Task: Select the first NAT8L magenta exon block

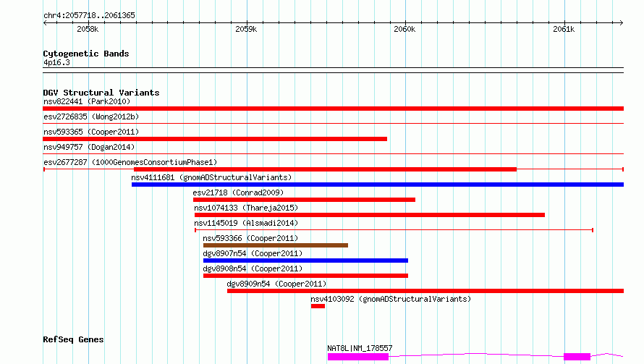Action: click(x=358, y=357)
